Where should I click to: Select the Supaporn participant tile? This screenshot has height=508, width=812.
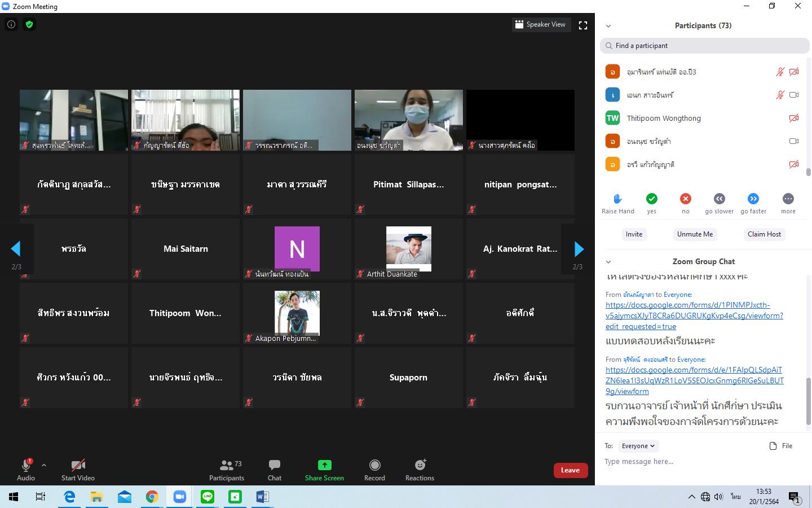click(x=408, y=378)
